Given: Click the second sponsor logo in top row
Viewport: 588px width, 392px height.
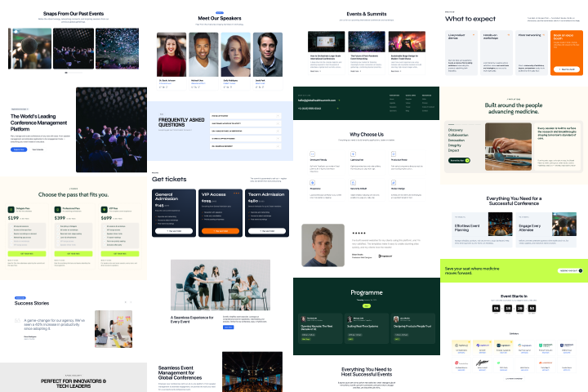Looking at the screenshot, I should tap(483, 345).
